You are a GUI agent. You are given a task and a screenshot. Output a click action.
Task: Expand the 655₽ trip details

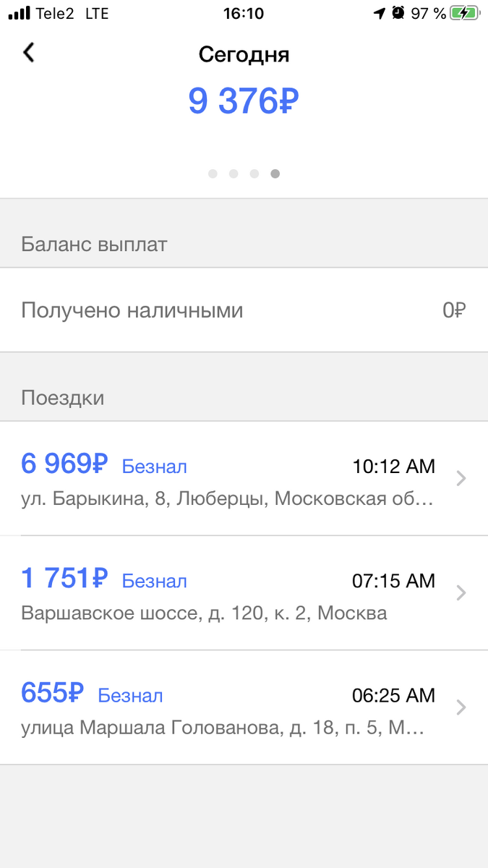point(461,707)
